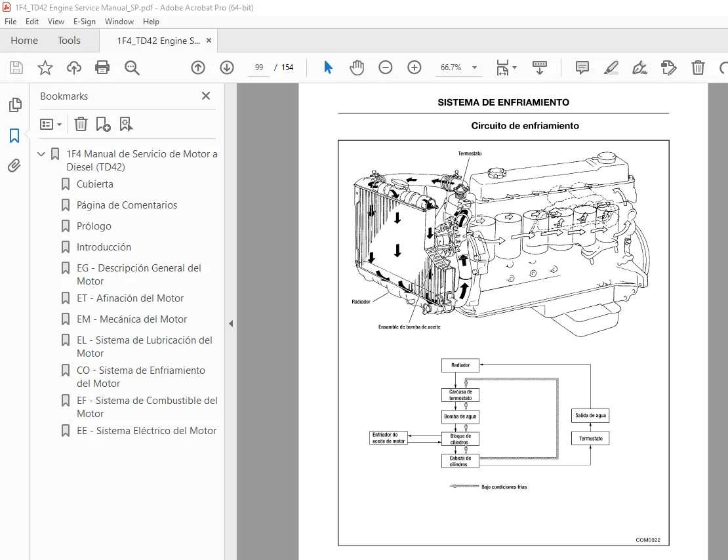
Task: Click the Bookmarks panel title
Action: coord(64,96)
